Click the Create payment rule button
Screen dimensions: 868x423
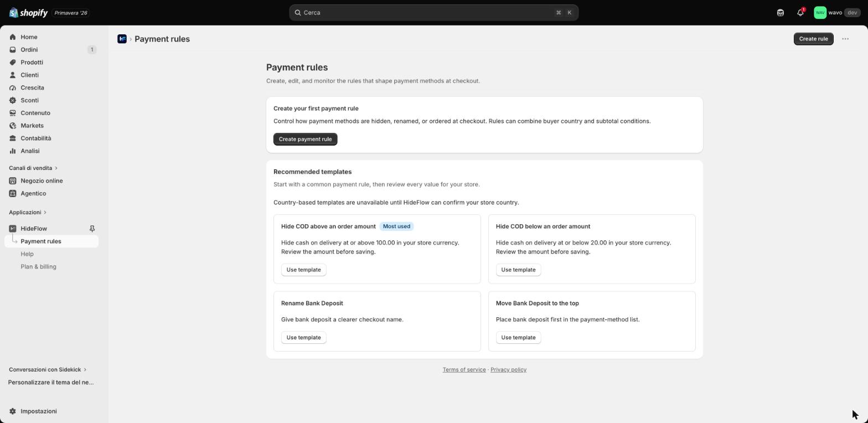(305, 139)
